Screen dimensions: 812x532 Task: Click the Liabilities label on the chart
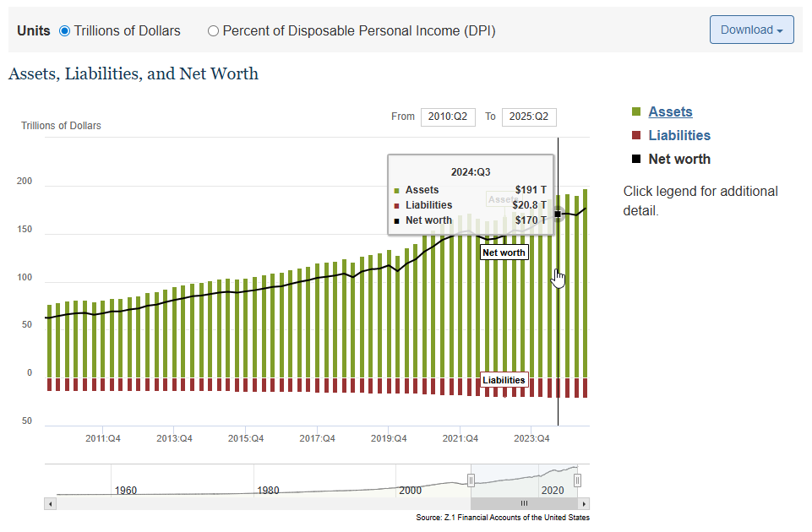[504, 380]
